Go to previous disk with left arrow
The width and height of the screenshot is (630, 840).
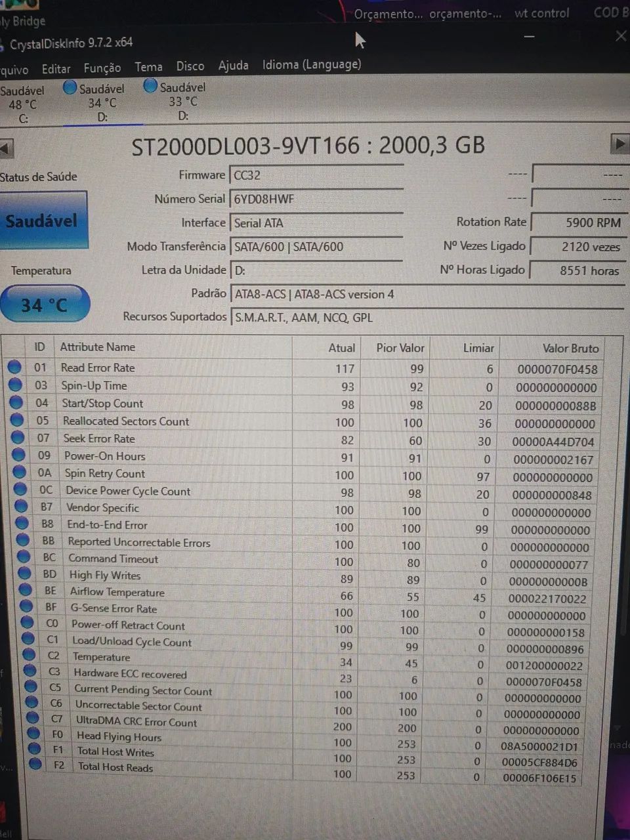point(6,148)
